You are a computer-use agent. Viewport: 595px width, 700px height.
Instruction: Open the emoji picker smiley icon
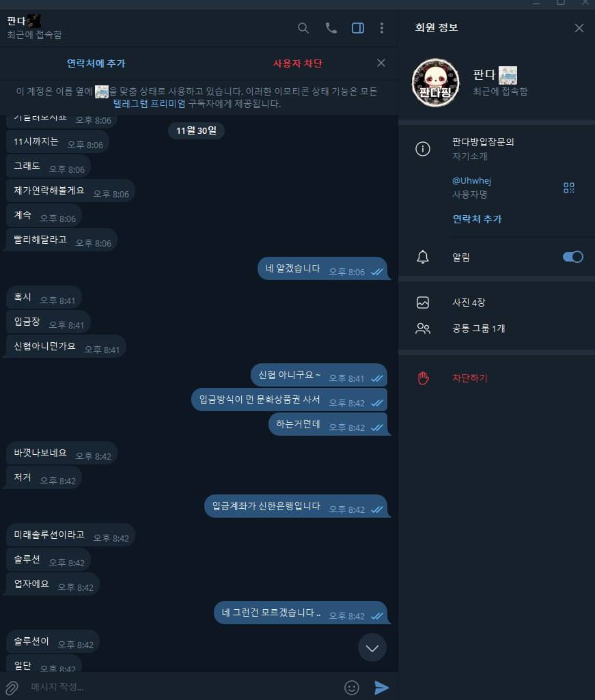point(352,688)
